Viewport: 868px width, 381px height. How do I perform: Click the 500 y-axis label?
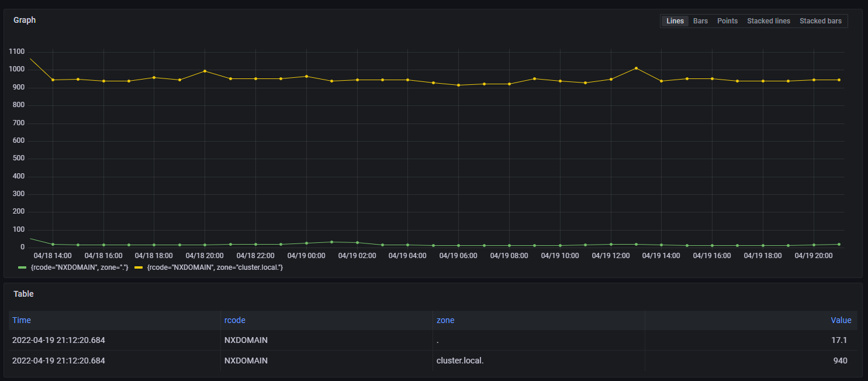(x=19, y=159)
